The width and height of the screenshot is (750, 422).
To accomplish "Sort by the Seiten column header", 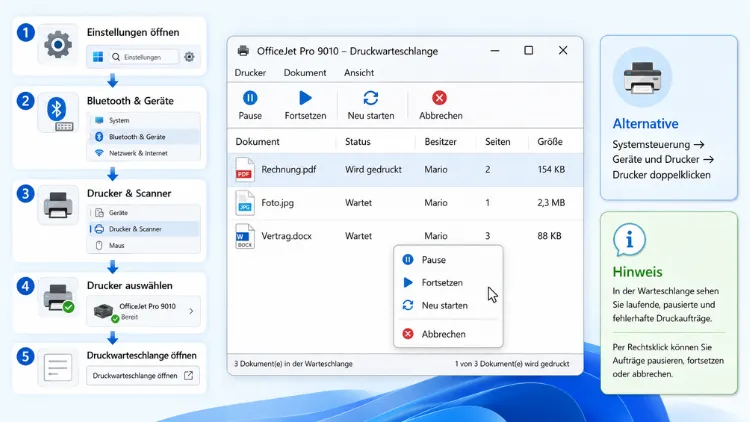I will 497,142.
